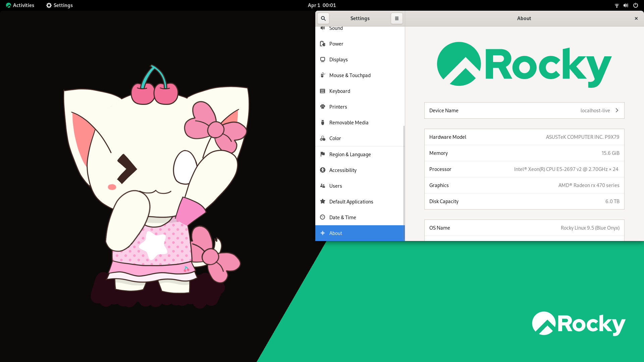Click the Graphics row label
The width and height of the screenshot is (644, 362).
439,185
